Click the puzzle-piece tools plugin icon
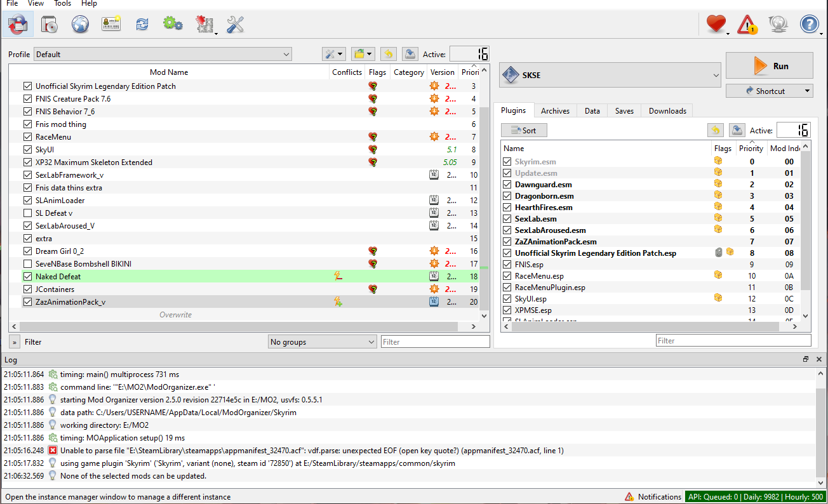Image resolution: width=828 pixels, height=504 pixels. click(204, 25)
